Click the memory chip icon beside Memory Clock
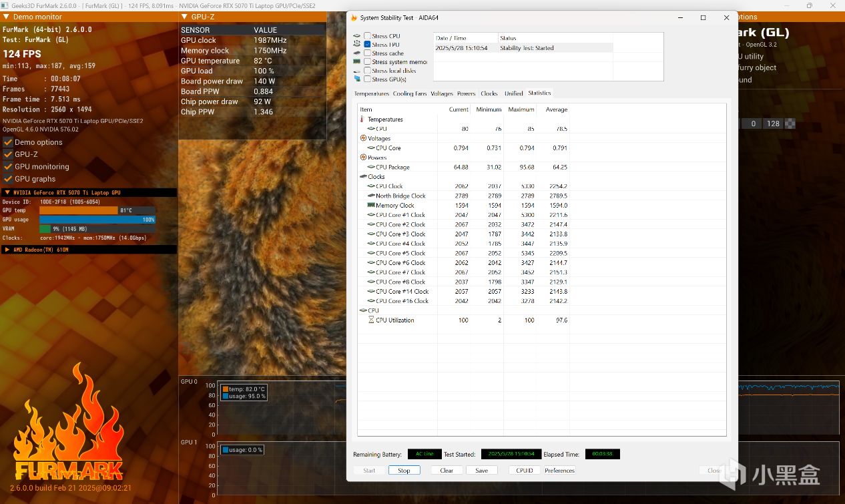This screenshot has height=504, width=845. click(370, 206)
